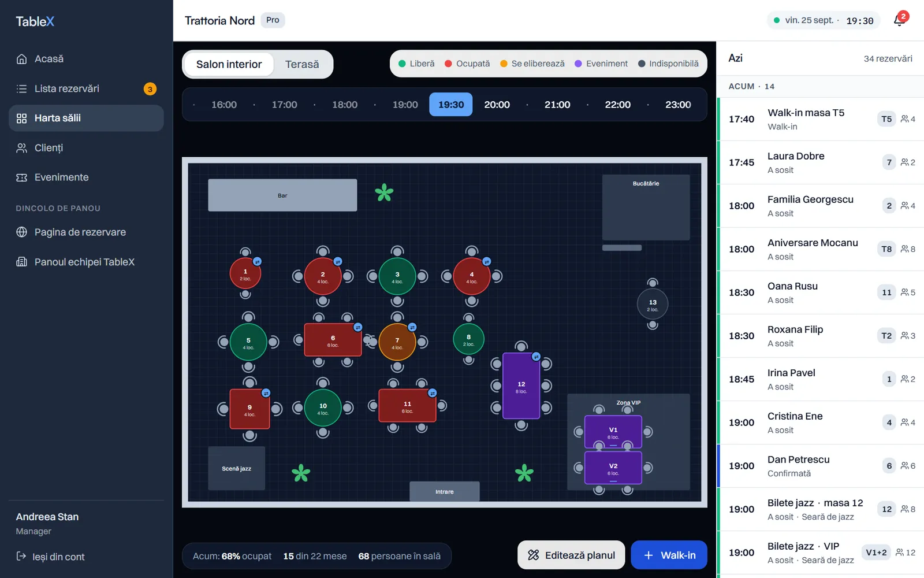Click the plant icon right of Intrare
The height and width of the screenshot is (578, 924).
pos(524,473)
